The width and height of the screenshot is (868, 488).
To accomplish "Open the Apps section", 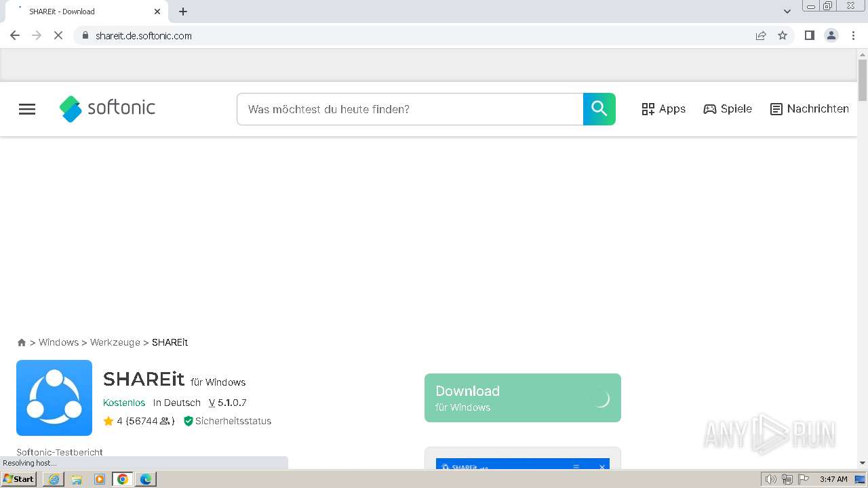I will (663, 109).
